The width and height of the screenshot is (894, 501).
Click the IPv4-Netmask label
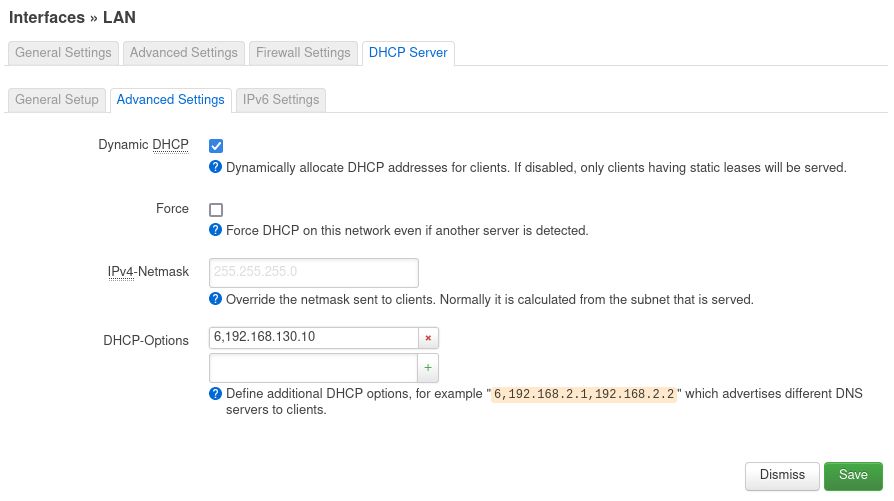coord(148,272)
